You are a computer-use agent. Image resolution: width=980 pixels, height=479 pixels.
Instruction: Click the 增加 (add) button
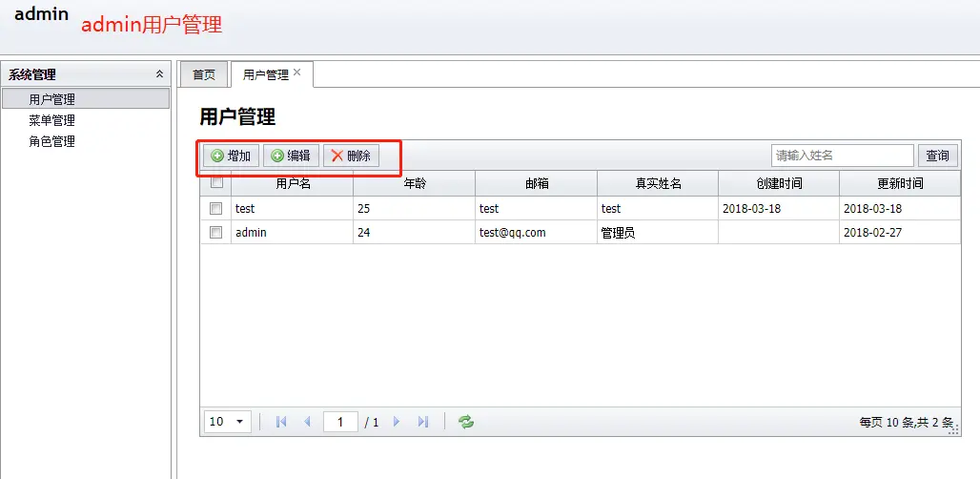[231, 156]
